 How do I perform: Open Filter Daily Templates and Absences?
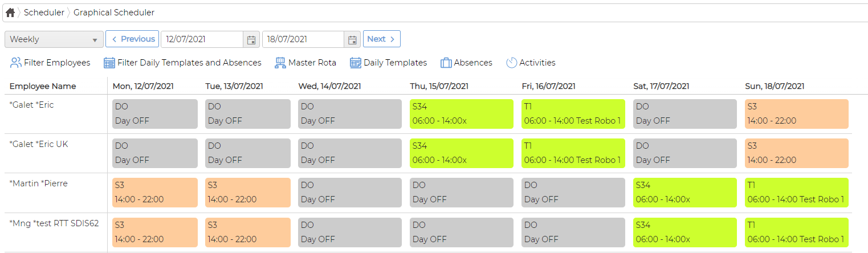182,63
